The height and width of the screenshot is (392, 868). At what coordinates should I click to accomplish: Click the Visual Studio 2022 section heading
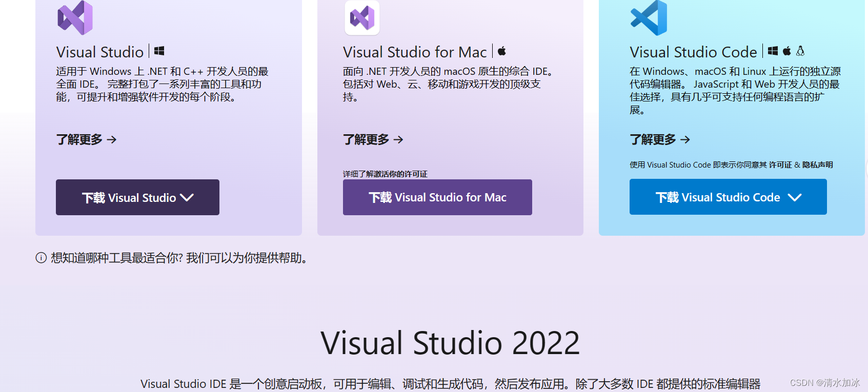pyautogui.click(x=450, y=343)
